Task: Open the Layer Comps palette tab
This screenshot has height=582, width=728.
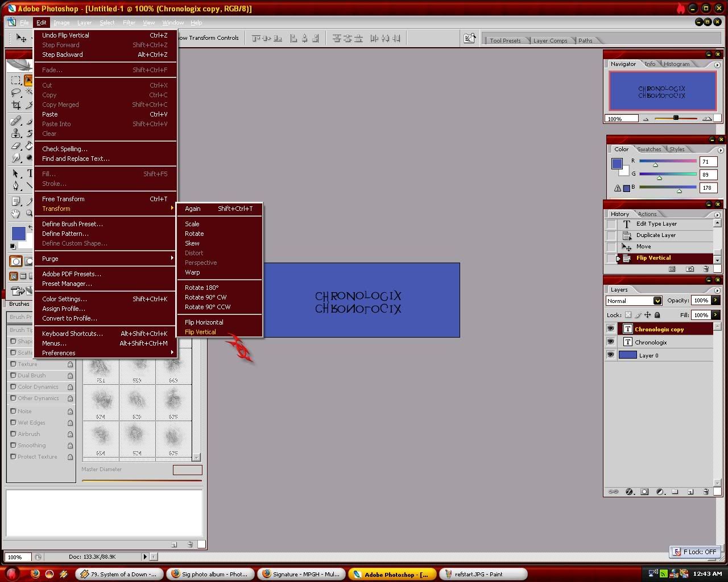Action: coord(550,40)
